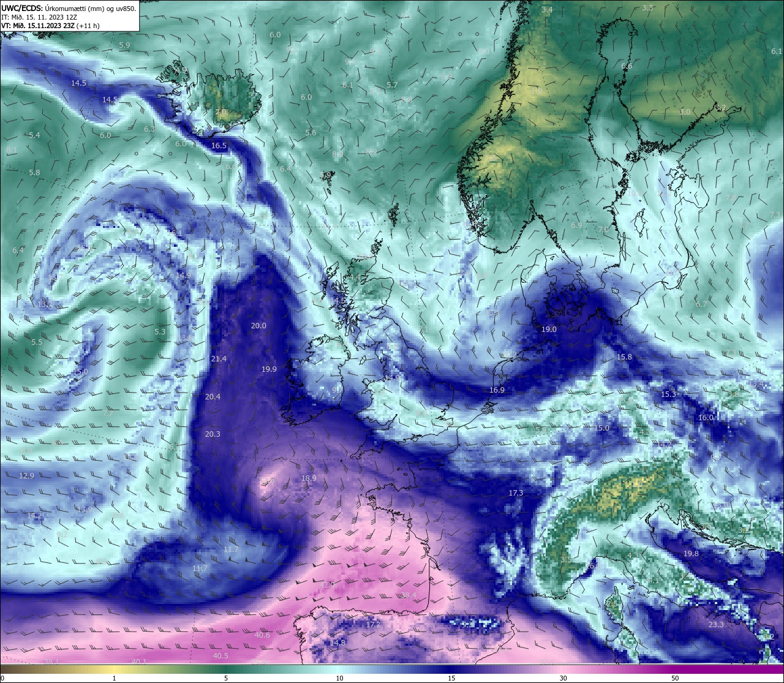The width and height of the screenshot is (784, 683).
Task: Click the color scale label 50
Action: tap(675, 678)
